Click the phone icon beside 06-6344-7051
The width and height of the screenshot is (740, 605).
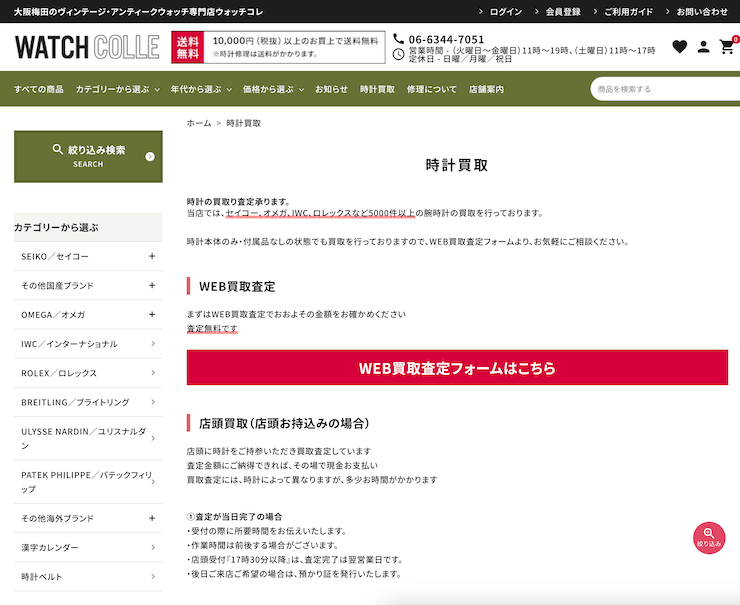[399, 39]
